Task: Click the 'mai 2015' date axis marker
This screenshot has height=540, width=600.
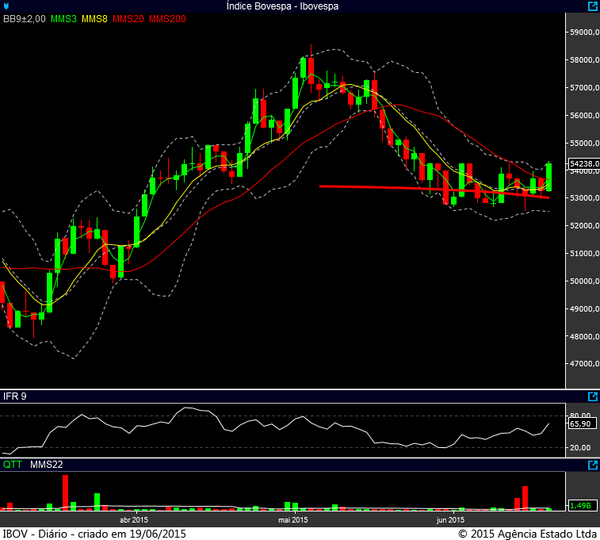Action: [x=292, y=520]
